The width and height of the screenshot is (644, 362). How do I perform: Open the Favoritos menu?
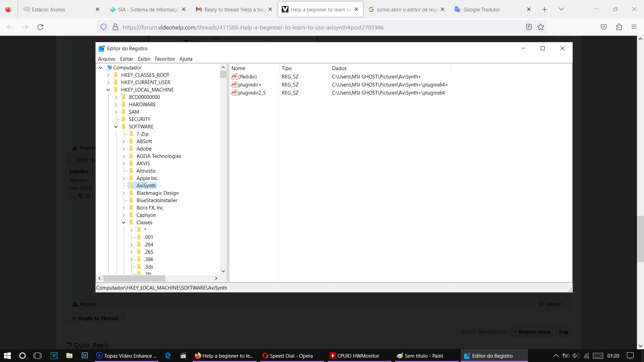pos(165,59)
